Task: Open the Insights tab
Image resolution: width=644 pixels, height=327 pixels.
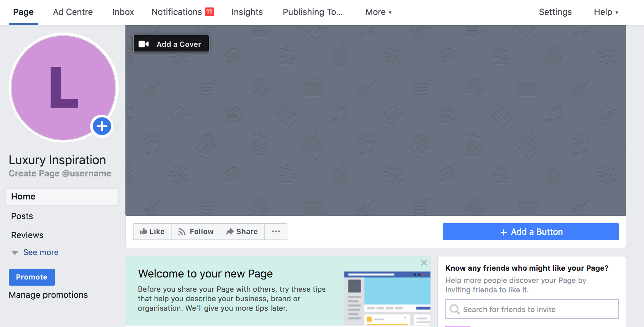Action: point(247,12)
